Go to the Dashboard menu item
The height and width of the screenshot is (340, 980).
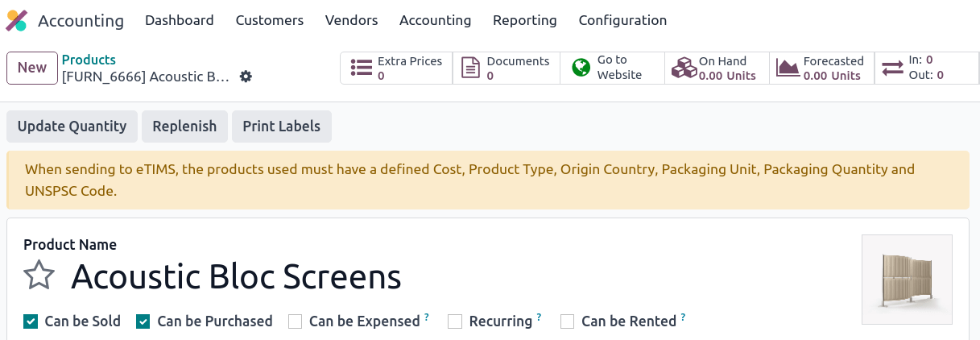[179, 20]
